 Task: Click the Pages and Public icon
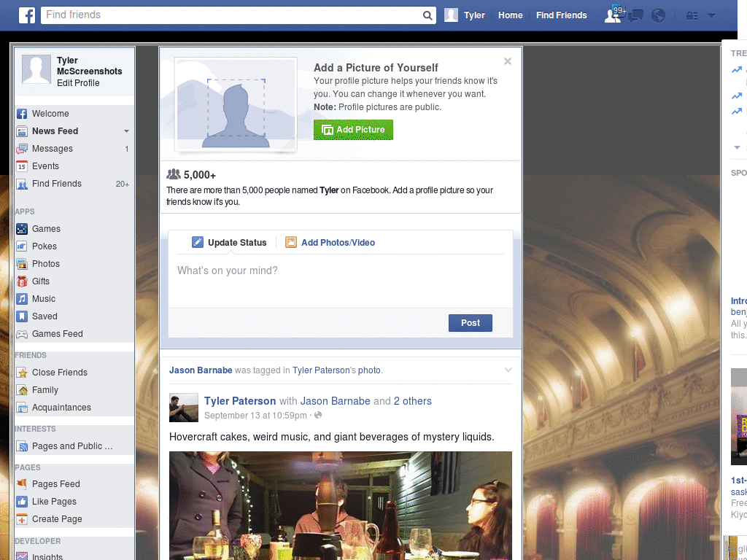pos(22,446)
